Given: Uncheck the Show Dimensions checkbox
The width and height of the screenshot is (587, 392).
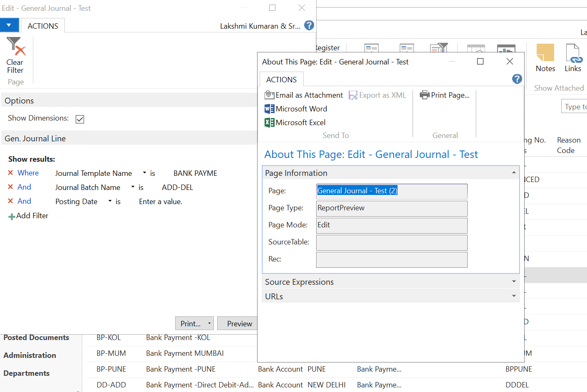Looking at the screenshot, I should coord(79,119).
